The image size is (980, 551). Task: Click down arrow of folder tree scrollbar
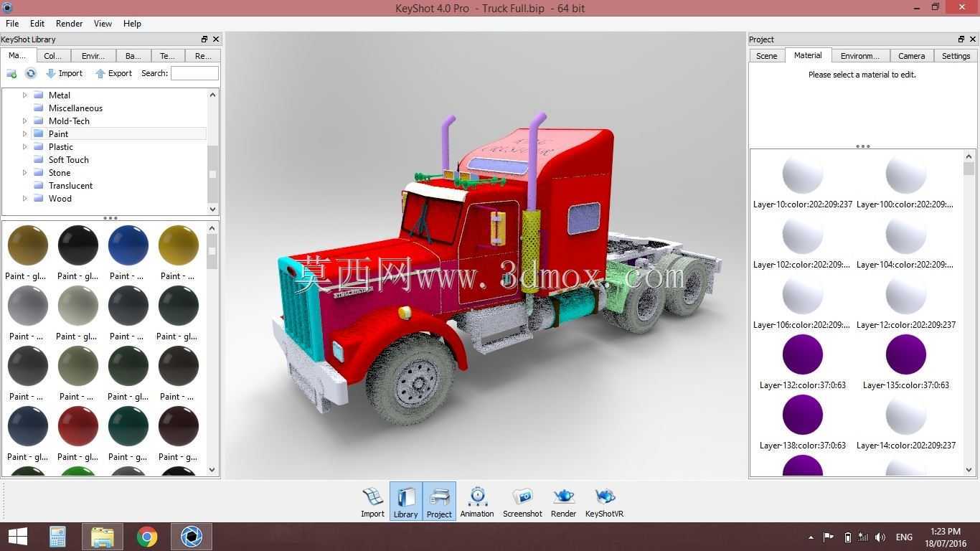pos(212,209)
